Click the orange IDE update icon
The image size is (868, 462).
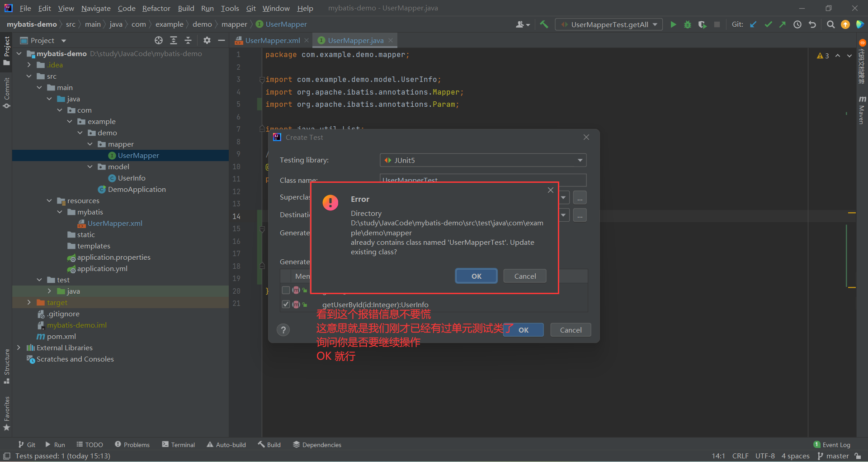click(845, 24)
